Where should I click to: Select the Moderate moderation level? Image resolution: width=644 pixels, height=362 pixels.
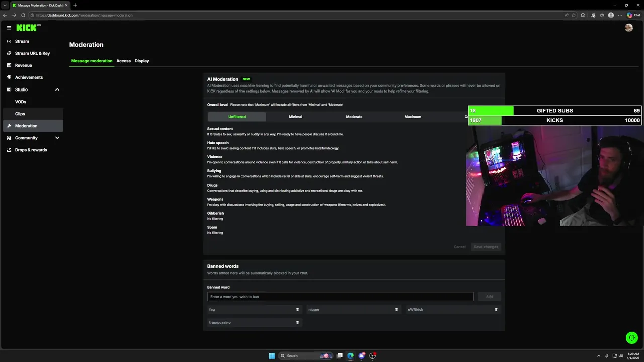(x=354, y=117)
